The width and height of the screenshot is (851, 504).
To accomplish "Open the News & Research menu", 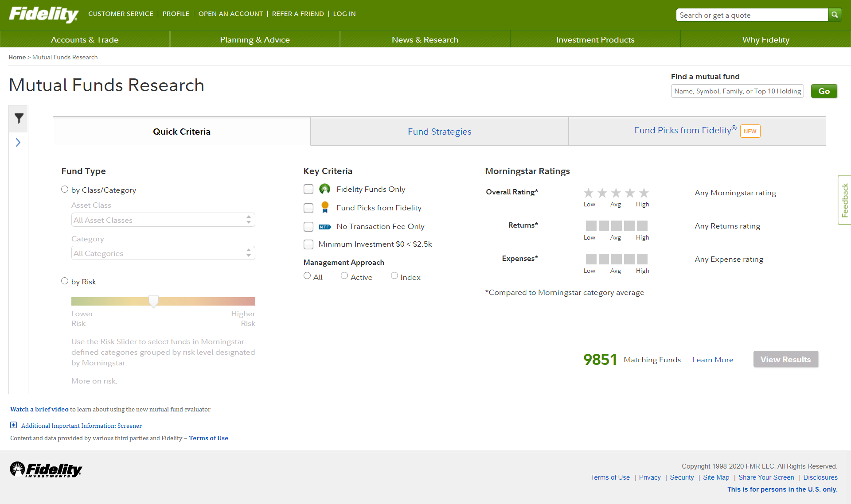I will coord(425,40).
